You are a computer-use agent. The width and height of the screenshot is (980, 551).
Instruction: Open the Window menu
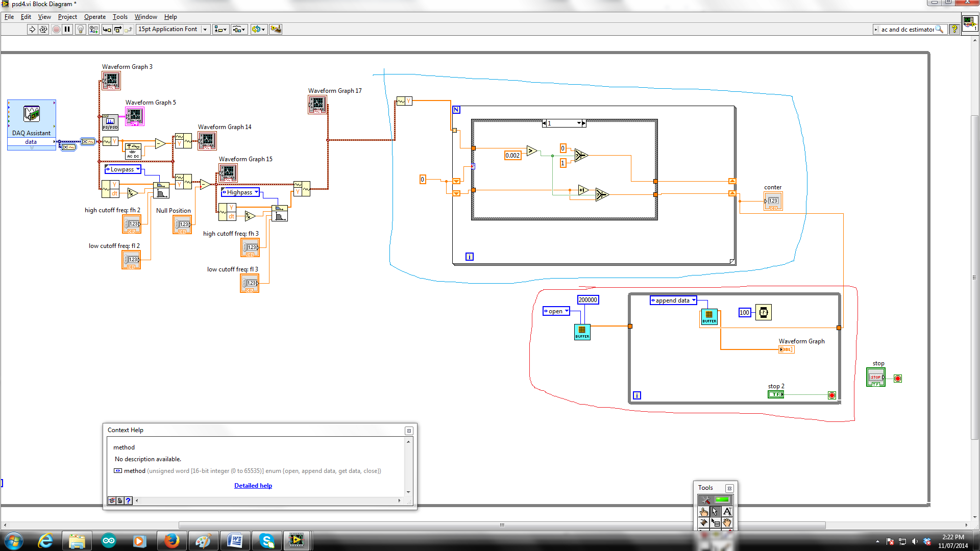(146, 17)
